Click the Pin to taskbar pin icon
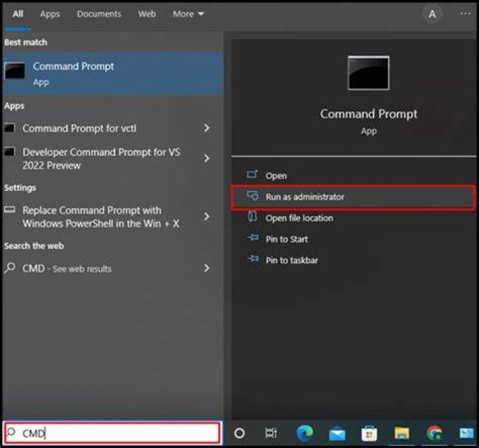The height and width of the screenshot is (448, 479). pos(253,259)
